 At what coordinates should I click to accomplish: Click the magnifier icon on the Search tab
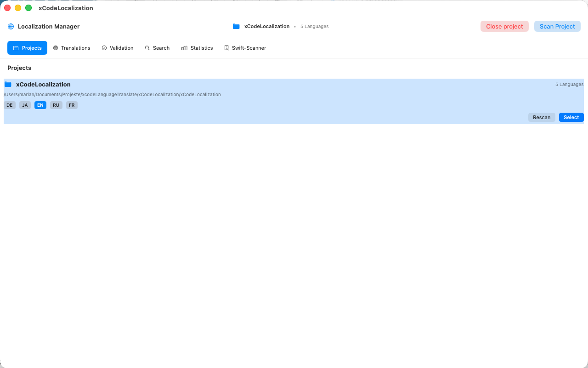tap(147, 48)
